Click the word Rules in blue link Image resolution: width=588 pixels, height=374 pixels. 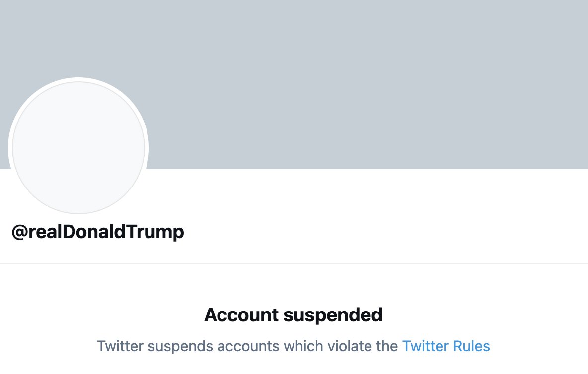[471, 346]
